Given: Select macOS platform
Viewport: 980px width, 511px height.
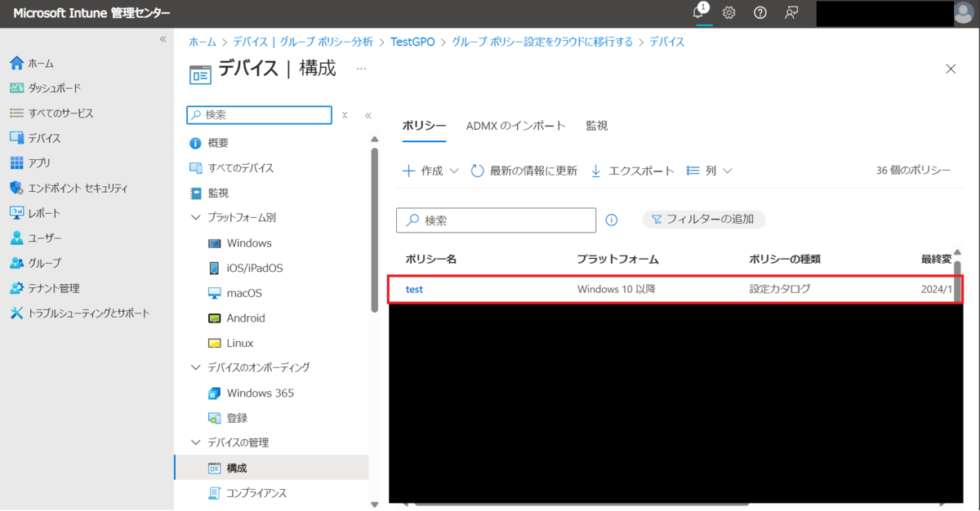Looking at the screenshot, I should (235, 293).
